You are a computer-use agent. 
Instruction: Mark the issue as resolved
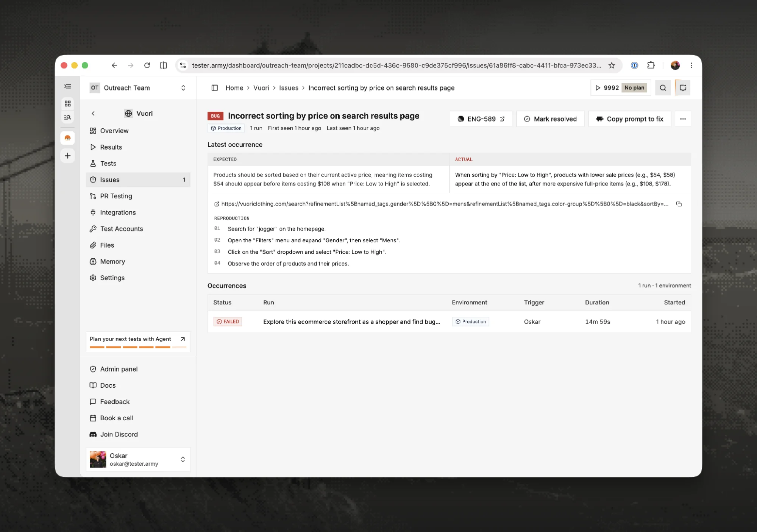(x=550, y=119)
